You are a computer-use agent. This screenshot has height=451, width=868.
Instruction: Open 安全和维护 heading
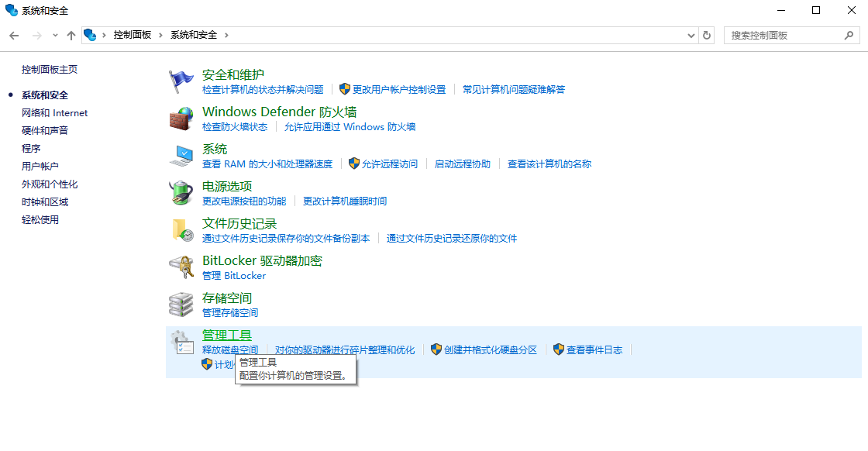[233, 74]
